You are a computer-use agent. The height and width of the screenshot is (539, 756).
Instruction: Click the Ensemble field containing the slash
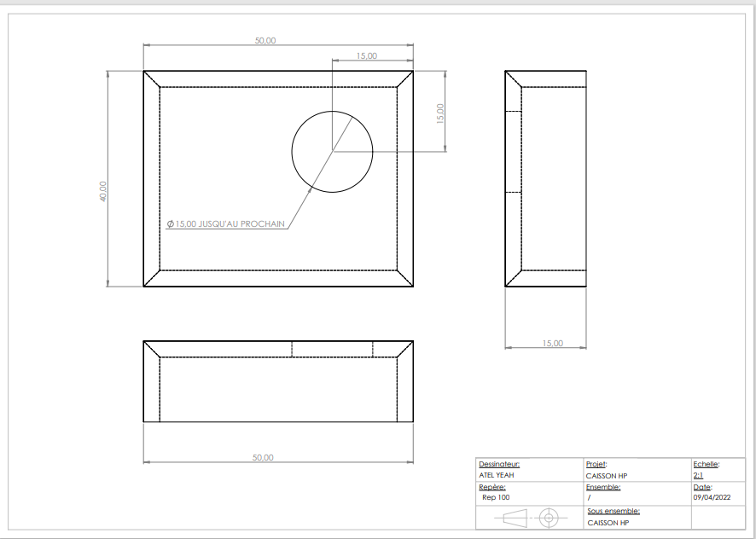pyautogui.click(x=590, y=496)
